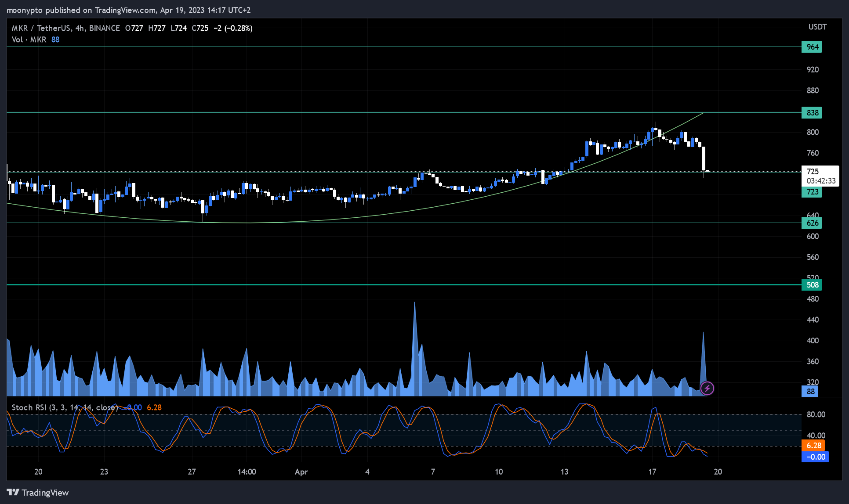Click the 17 date label on time axis
The width and height of the screenshot is (849, 504).
[653, 472]
